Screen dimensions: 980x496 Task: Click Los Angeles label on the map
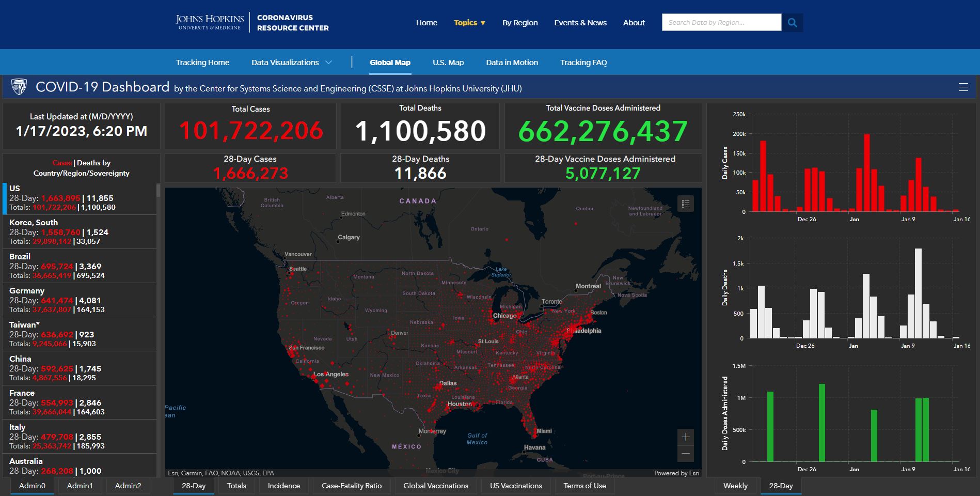pyautogui.click(x=330, y=374)
